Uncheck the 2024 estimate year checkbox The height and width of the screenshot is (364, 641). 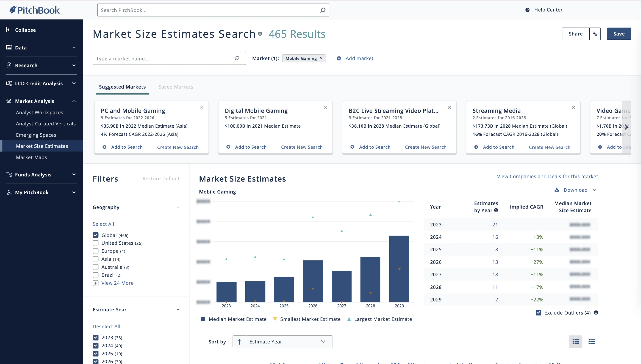[x=96, y=346]
